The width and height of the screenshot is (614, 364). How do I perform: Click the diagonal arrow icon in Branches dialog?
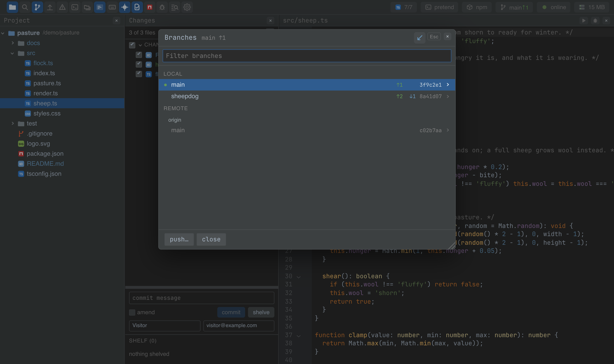[x=419, y=38]
